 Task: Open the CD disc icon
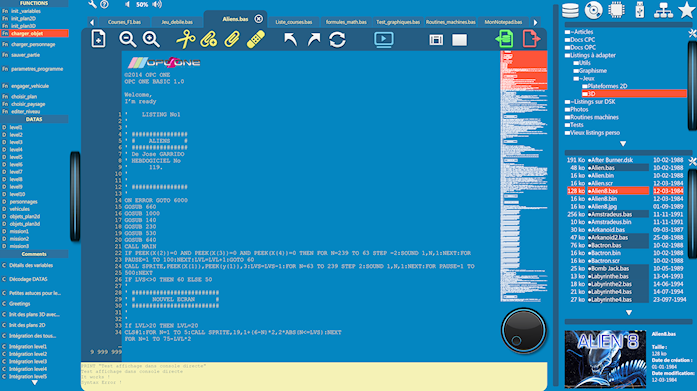pos(593,10)
